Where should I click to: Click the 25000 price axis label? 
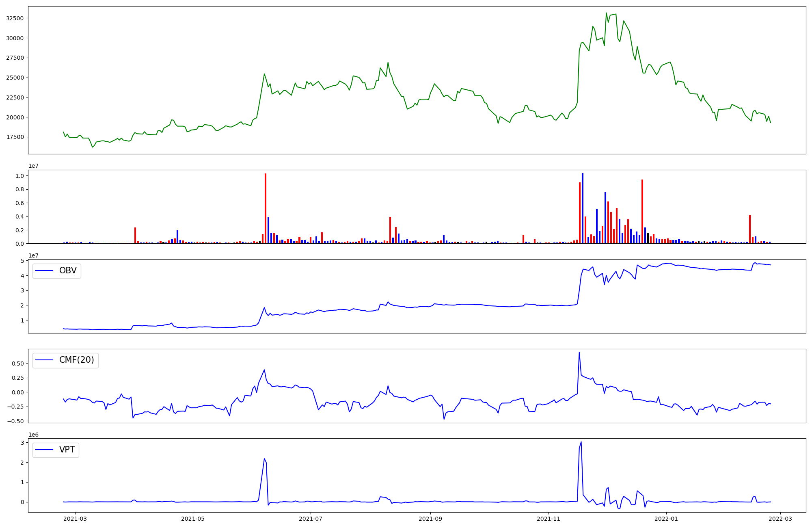point(15,78)
